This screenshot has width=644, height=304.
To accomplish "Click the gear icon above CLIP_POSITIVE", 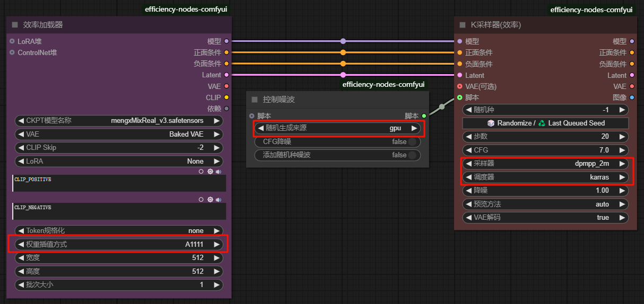I will pyautogui.click(x=210, y=172).
